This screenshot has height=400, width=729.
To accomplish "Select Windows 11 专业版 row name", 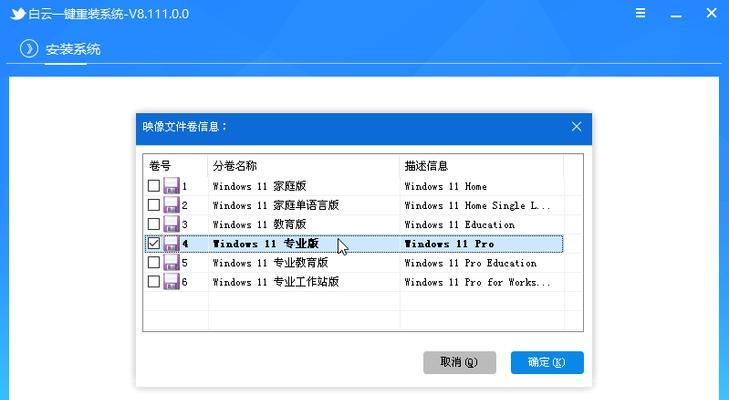I will pos(265,244).
